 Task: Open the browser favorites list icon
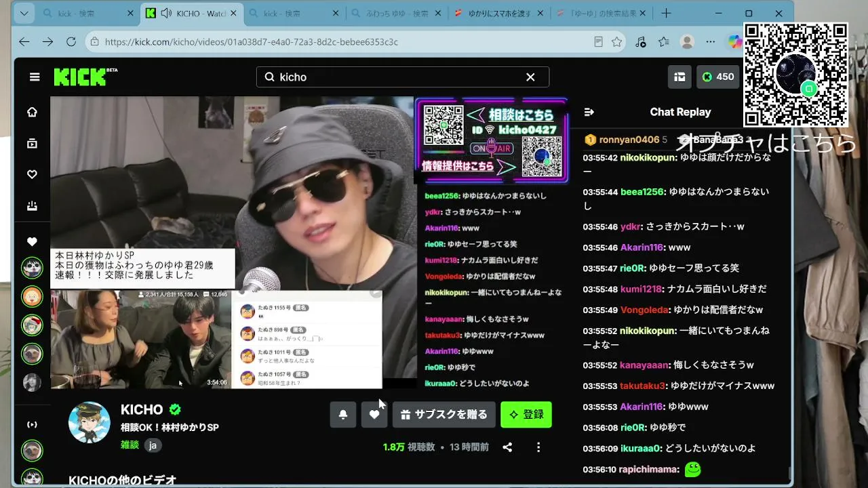[x=664, y=42]
